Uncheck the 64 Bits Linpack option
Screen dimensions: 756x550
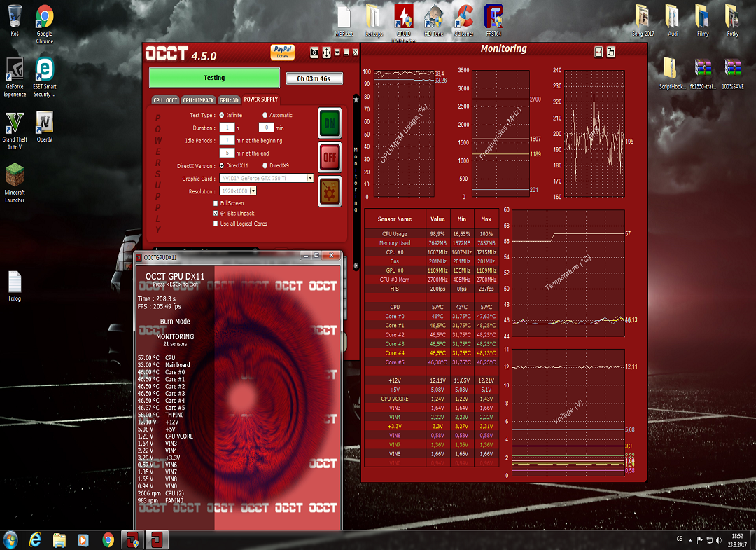tap(216, 213)
